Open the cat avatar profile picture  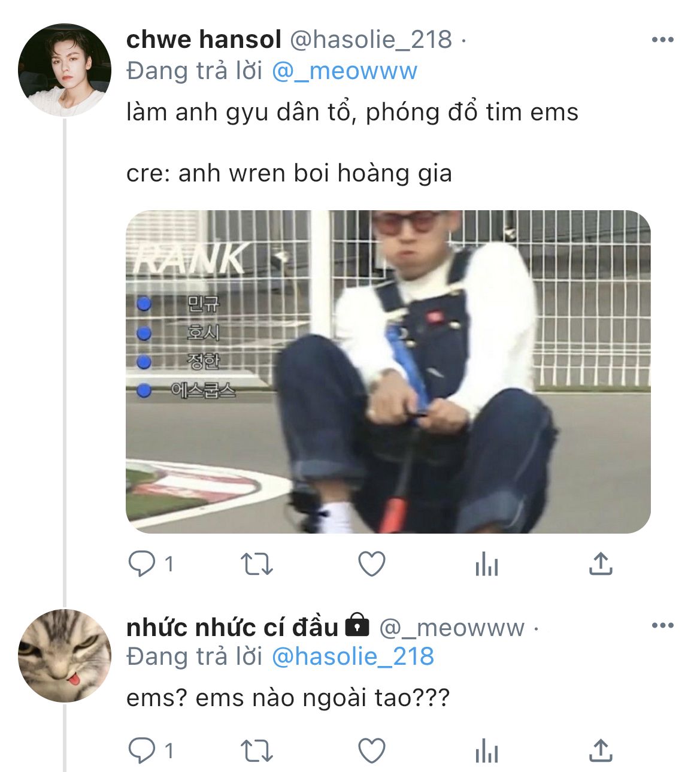[x=65, y=656]
